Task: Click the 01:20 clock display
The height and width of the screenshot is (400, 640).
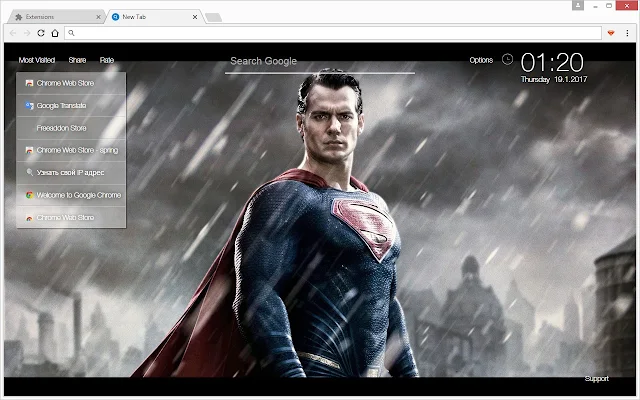Action: click(x=552, y=62)
